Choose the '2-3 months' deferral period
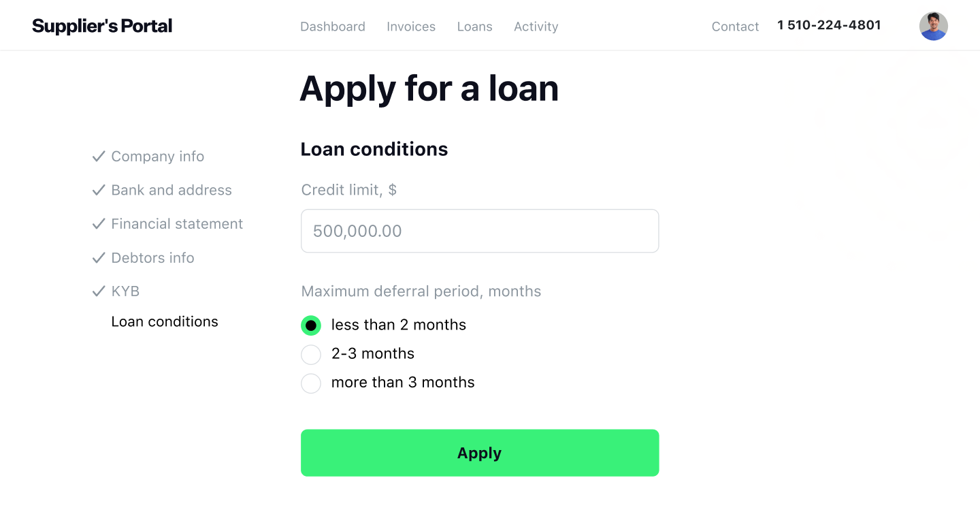 (x=311, y=354)
